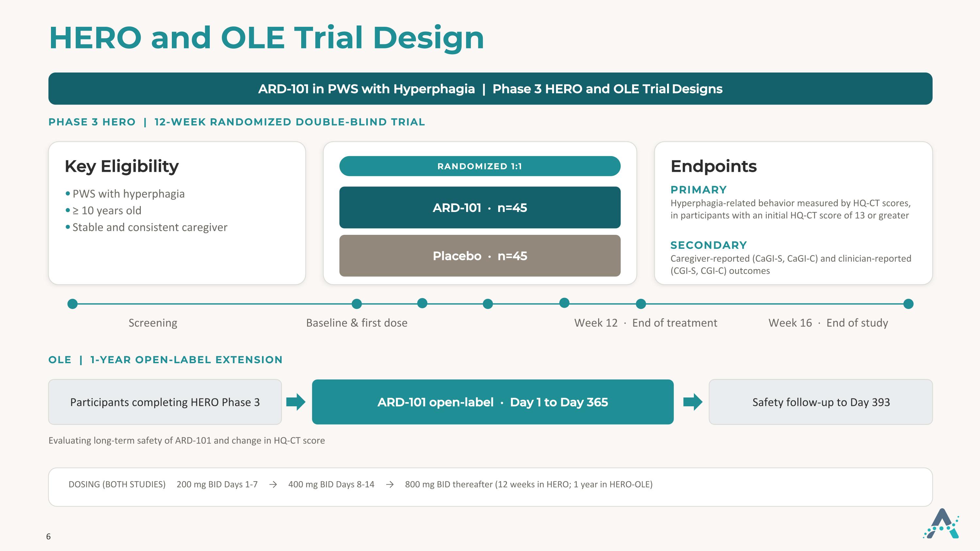
Task: Click the '200 mg BID Days 1-7' text
Action: point(217,484)
